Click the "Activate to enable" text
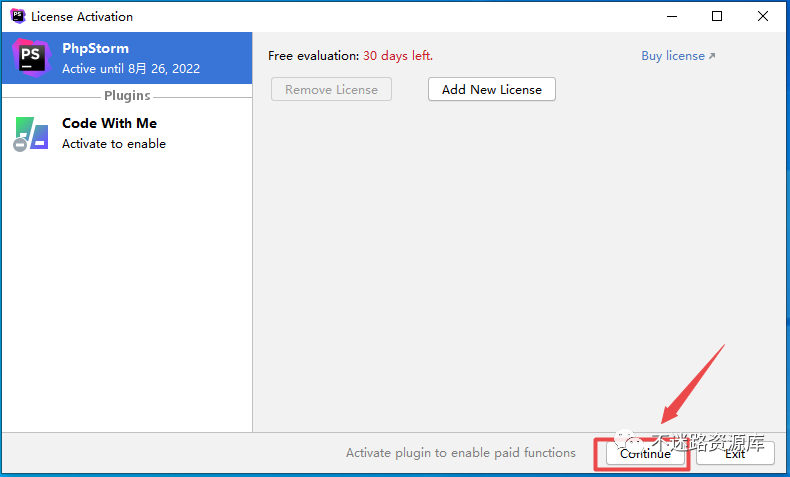Image resolution: width=790 pixels, height=477 pixels. 114,144
